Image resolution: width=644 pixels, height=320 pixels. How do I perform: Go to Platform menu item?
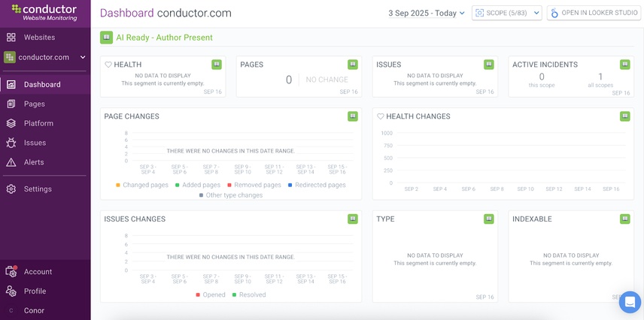(38, 123)
